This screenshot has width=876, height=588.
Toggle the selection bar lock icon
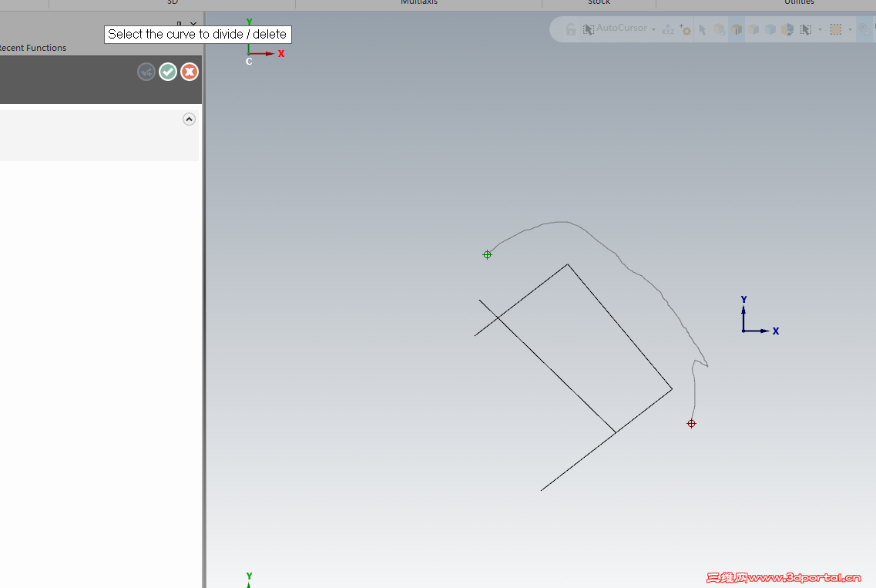tap(570, 29)
